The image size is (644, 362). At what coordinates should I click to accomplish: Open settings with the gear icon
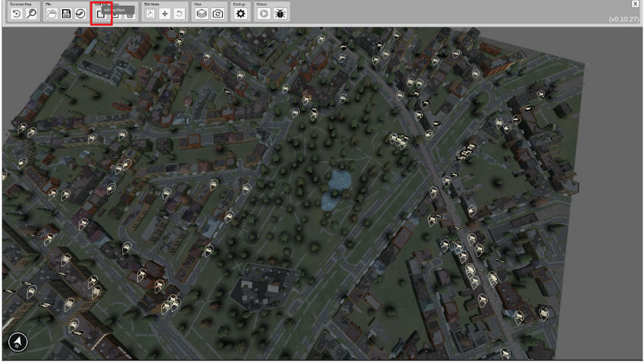[241, 14]
